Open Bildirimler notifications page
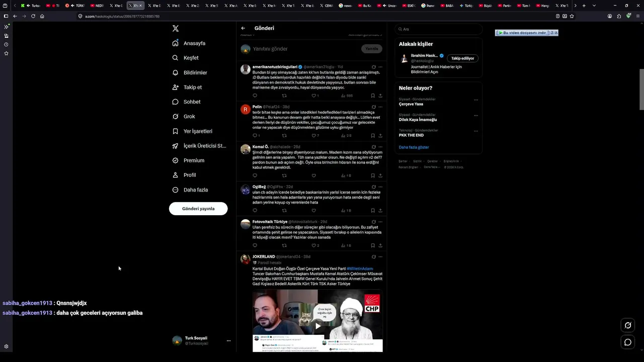Image resolution: width=644 pixels, height=362 pixels. click(190, 72)
